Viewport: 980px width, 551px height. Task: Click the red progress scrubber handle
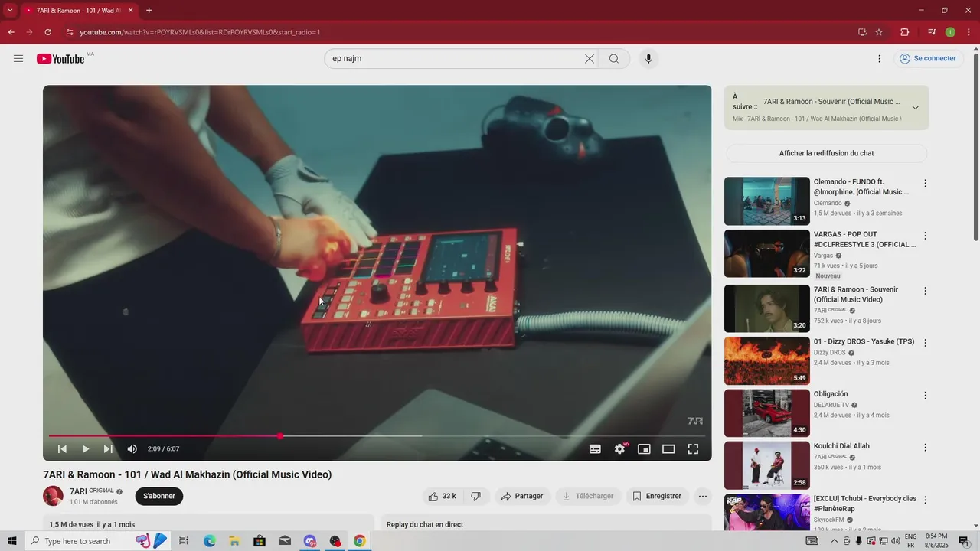(280, 436)
